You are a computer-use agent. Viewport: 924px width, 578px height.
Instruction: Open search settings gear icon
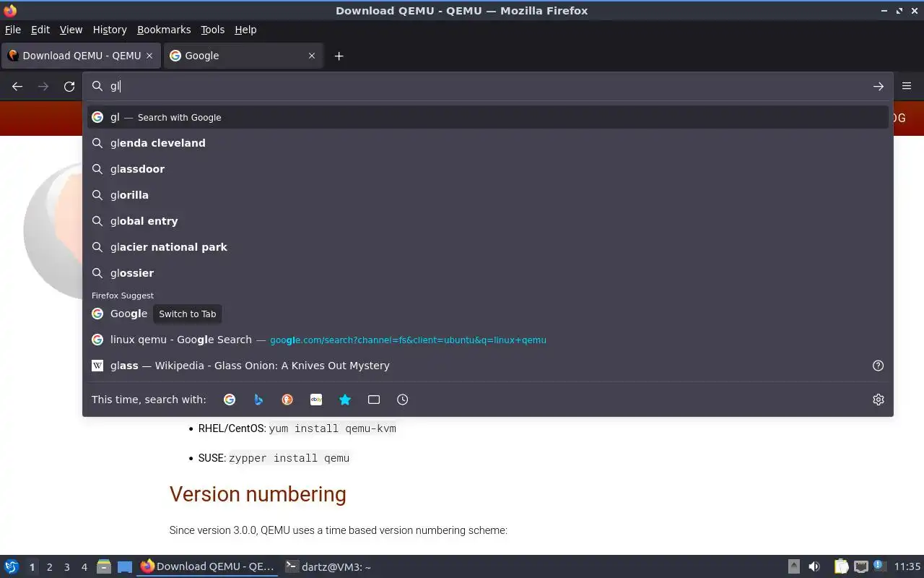click(879, 400)
